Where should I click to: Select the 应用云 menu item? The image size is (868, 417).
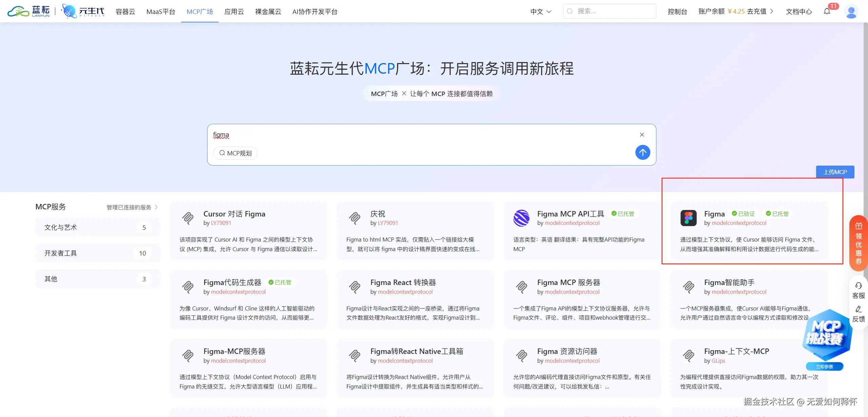tap(234, 12)
